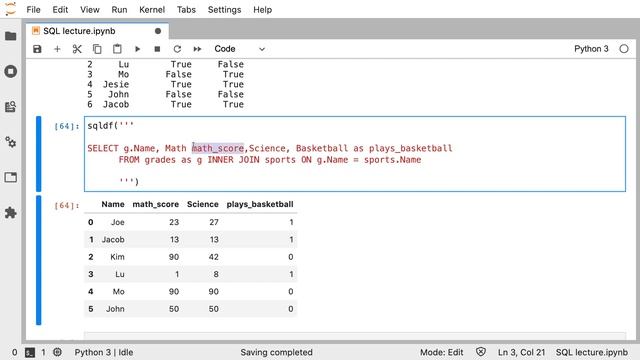Open Running Terminals and Kernels sidebar

(x=11, y=71)
